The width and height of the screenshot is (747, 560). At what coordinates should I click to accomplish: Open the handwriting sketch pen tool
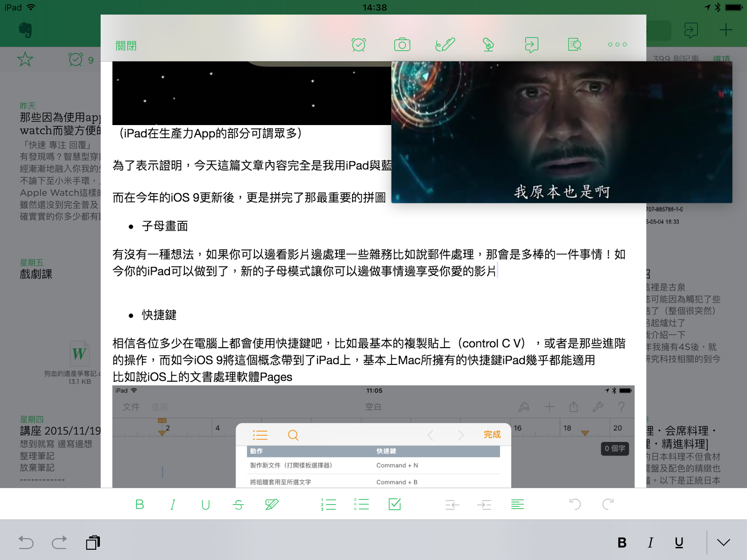pyautogui.click(x=445, y=45)
